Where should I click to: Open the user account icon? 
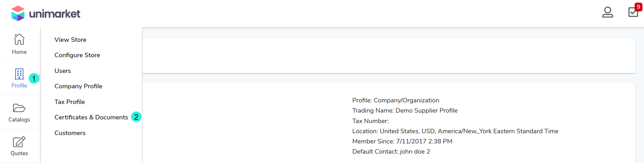(x=607, y=12)
